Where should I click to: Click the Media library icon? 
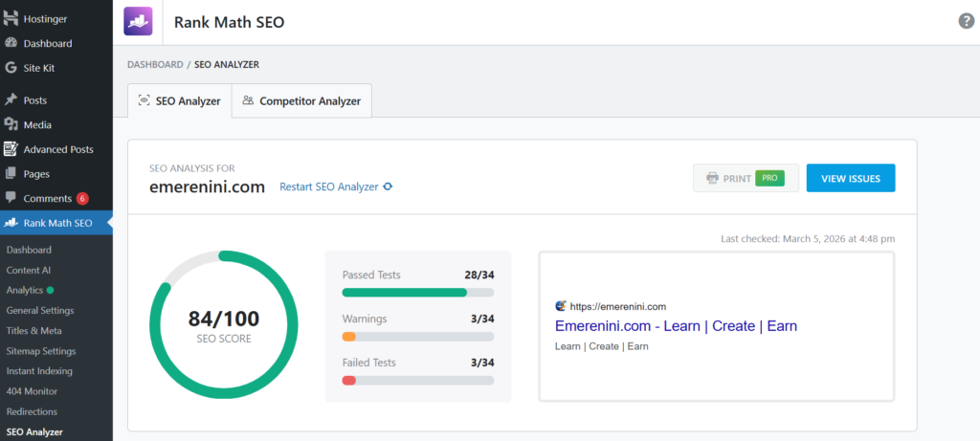[10, 124]
